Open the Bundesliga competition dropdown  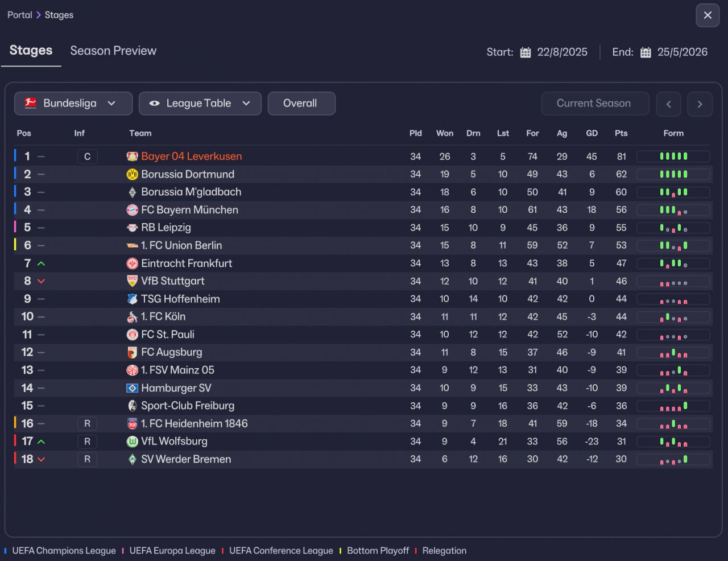73,104
